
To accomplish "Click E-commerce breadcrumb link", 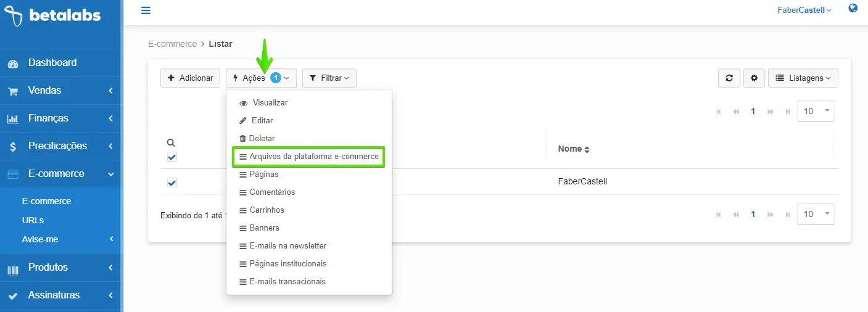I will 172,44.
